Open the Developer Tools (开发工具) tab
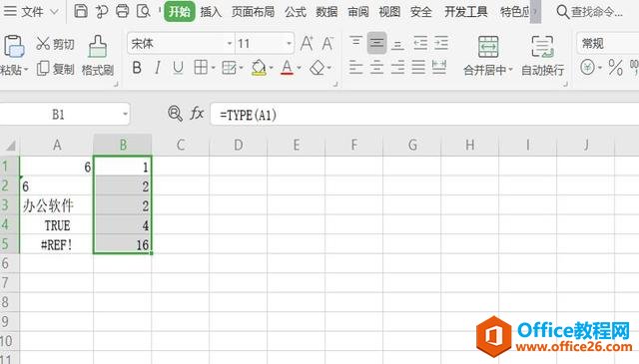The height and width of the screenshot is (364, 639). [x=466, y=12]
